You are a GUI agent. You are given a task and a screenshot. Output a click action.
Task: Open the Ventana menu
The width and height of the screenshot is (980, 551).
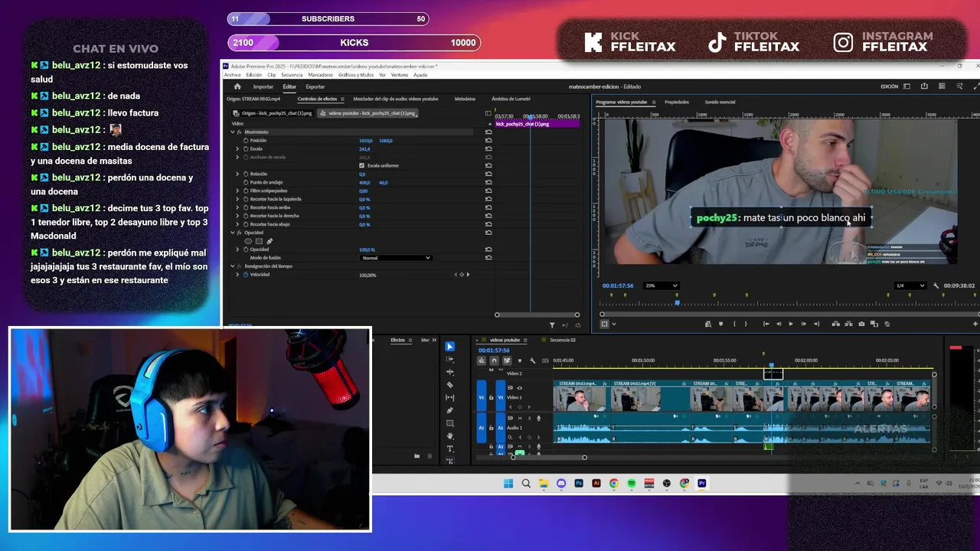[400, 75]
